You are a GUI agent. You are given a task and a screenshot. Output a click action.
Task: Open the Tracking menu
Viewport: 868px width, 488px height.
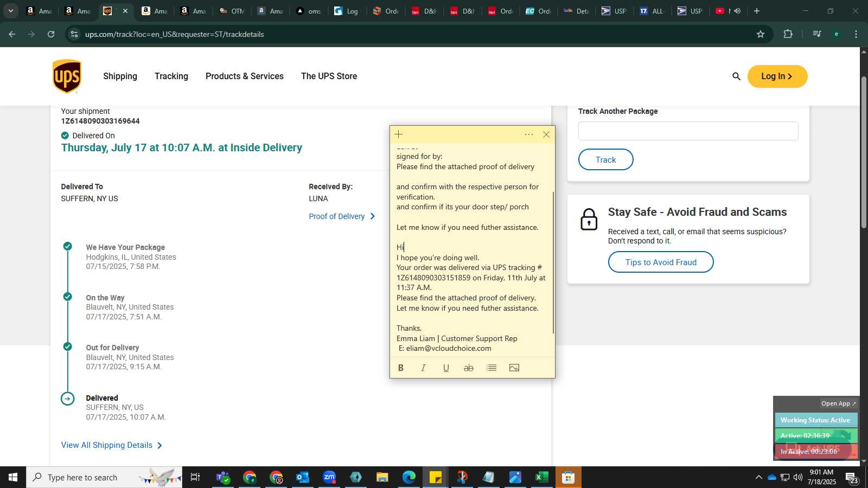(x=171, y=76)
